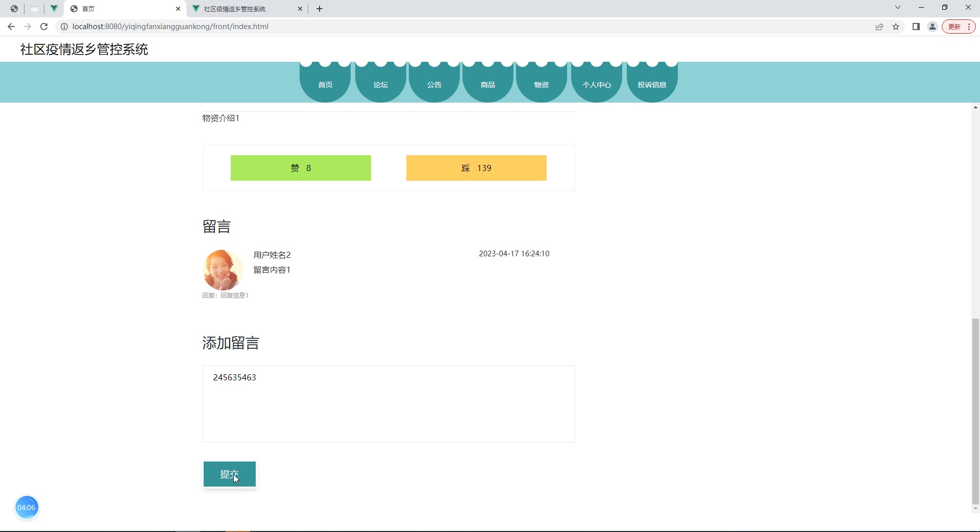980x532 pixels.
Task: Switch to the first pinned globe tab
Action: [x=14, y=9]
